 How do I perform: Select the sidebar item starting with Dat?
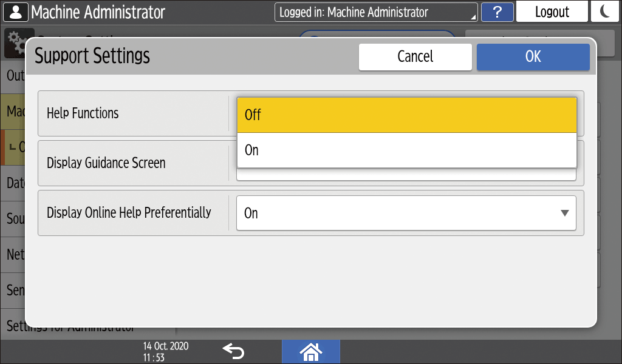click(15, 183)
